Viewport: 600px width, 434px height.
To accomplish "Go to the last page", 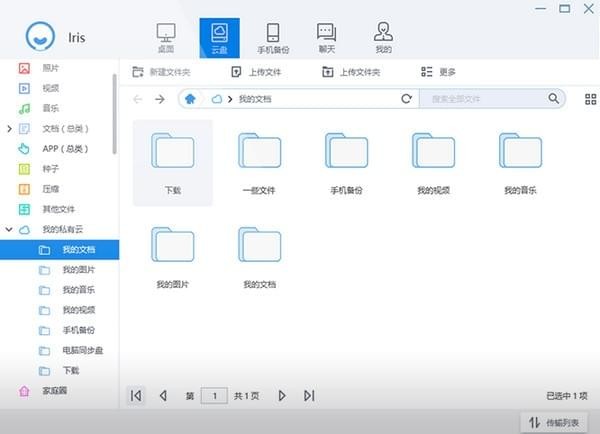I will [x=309, y=396].
